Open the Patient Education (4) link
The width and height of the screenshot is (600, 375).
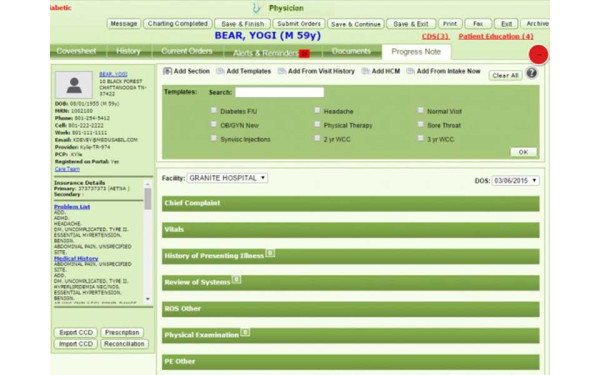tap(496, 36)
